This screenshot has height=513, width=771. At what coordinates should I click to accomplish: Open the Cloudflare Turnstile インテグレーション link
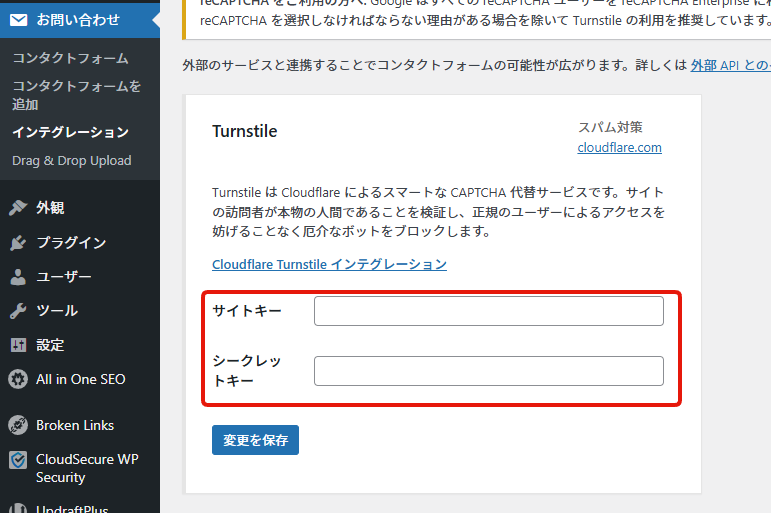(x=329, y=265)
